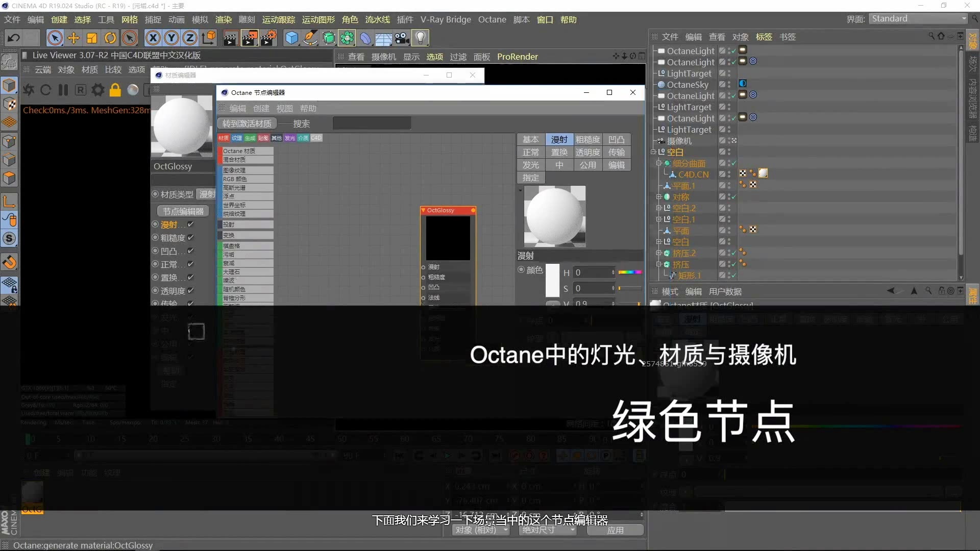This screenshot has height=551, width=980.
Task: Click the blue deformer icon
Action: tap(365, 38)
